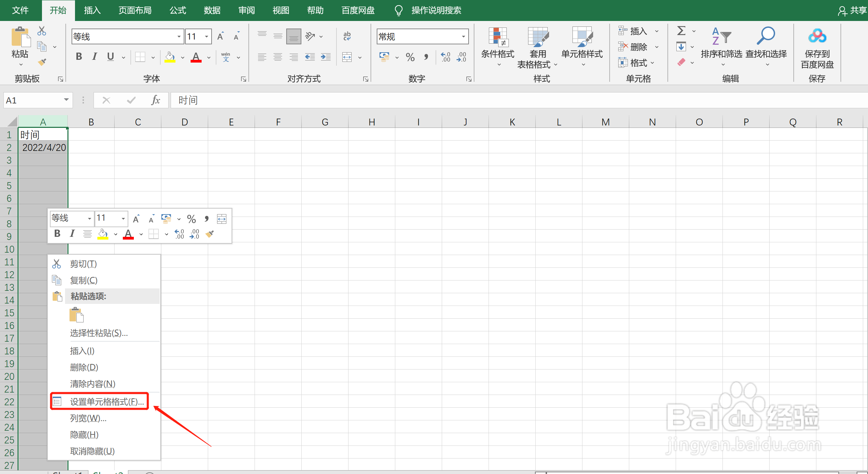Click the insert function fx icon
Image resolution: width=868 pixels, height=474 pixels.
tap(156, 100)
